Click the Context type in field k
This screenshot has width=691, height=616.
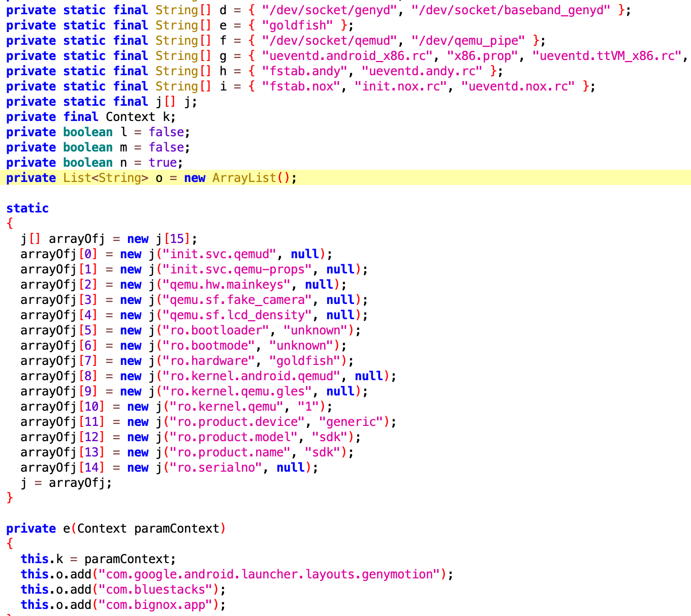[131, 117]
